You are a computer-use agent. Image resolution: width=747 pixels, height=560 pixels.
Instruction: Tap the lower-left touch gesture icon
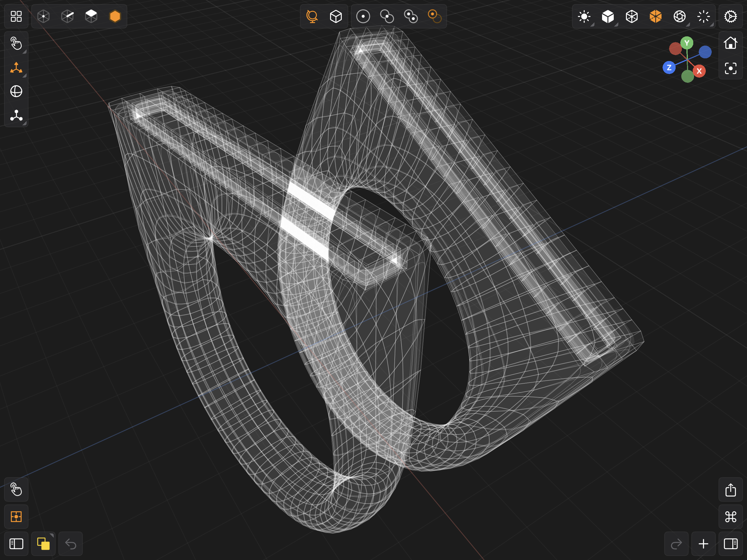pyautogui.click(x=16, y=489)
